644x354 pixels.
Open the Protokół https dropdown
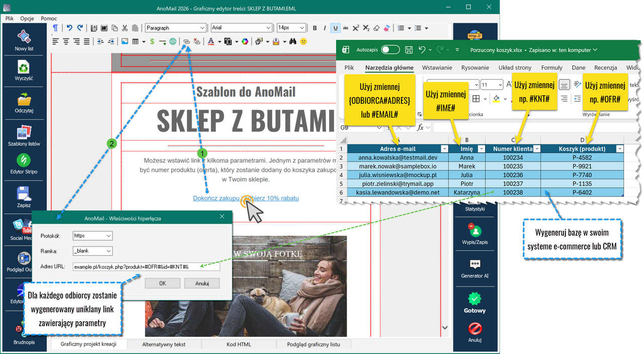tap(93, 236)
